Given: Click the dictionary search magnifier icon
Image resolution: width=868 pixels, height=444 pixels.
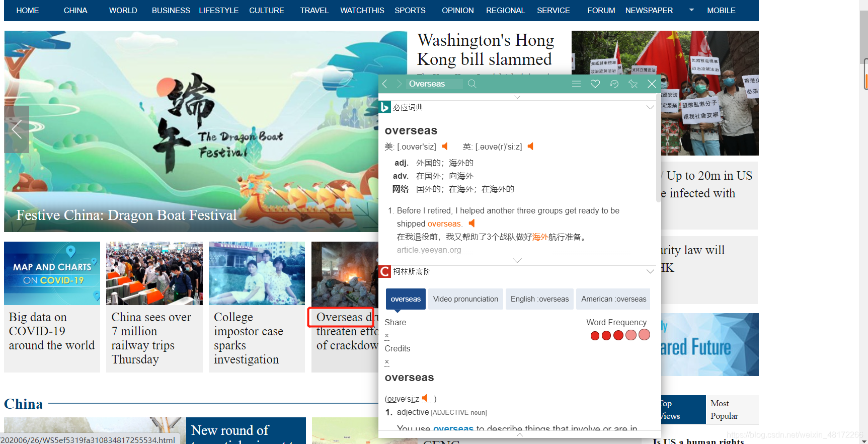Looking at the screenshot, I should tap(472, 84).
